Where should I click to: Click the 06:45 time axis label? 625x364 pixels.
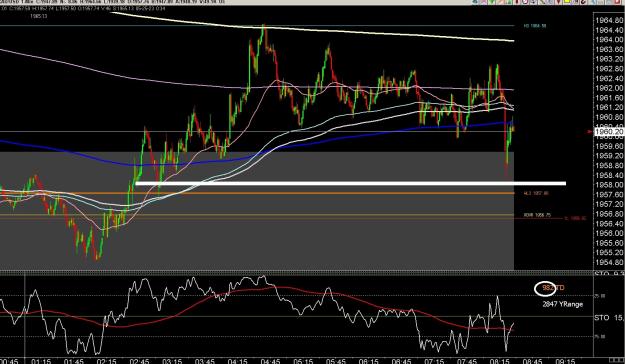pyautogui.click(x=401, y=361)
